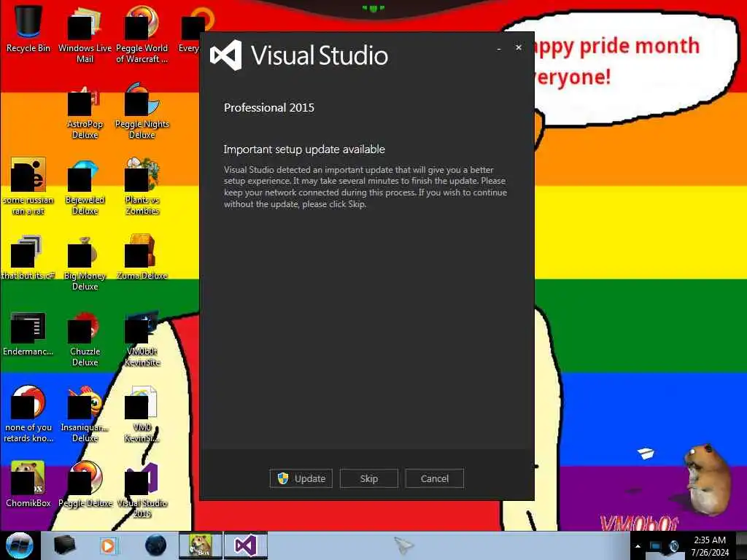Select Peggle World of Warcraft desktop icon
This screenshot has width=747, height=560.
point(142,34)
